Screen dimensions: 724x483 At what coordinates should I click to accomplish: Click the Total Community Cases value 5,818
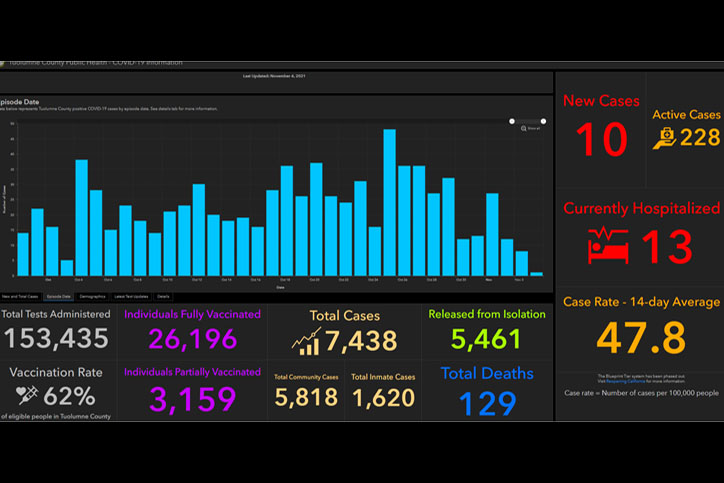pos(306,397)
